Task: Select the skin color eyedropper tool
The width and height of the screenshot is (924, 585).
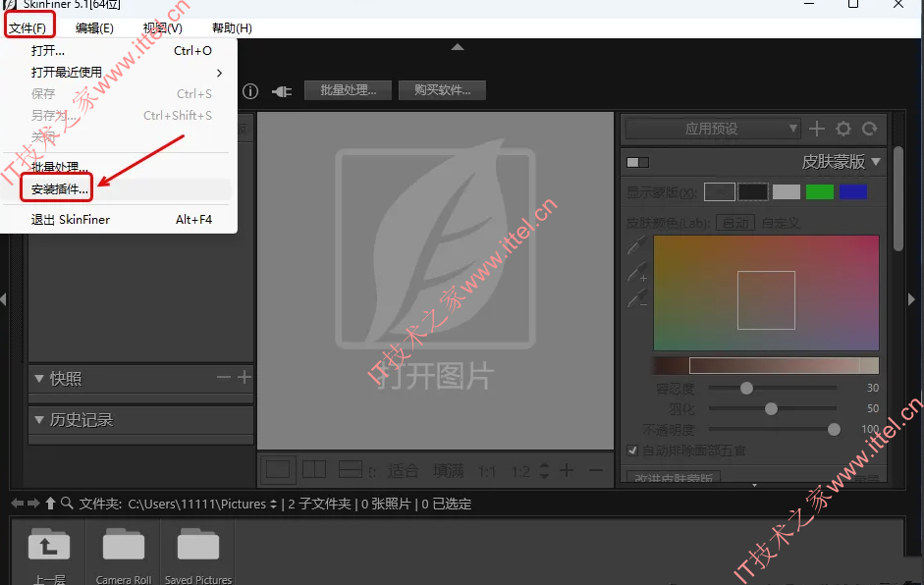Action: [x=637, y=245]
